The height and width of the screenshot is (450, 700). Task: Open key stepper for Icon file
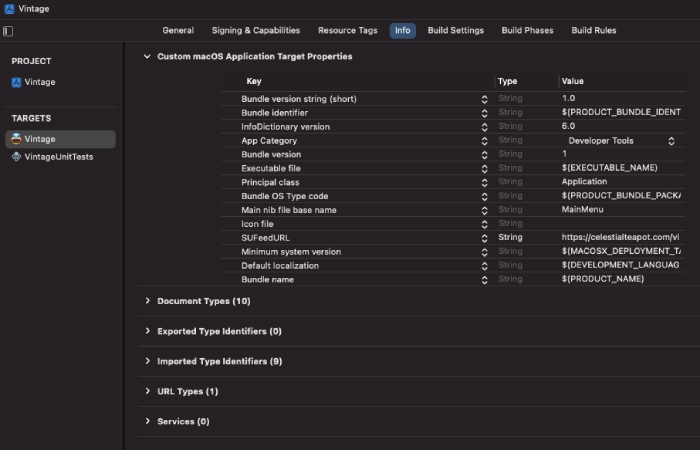click(x=484, y=224)
